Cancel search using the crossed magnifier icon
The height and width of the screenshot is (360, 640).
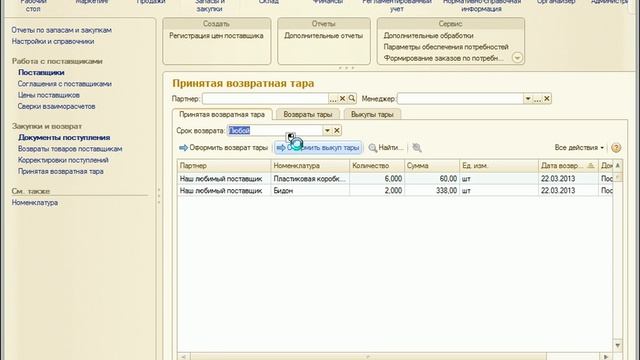click(x=417, y=148)
